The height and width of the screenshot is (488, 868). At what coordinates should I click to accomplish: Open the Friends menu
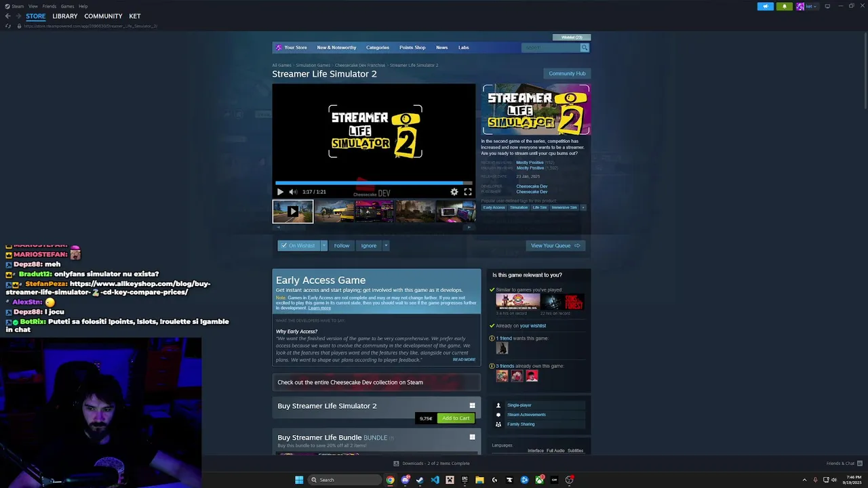[x=50, y=6]
